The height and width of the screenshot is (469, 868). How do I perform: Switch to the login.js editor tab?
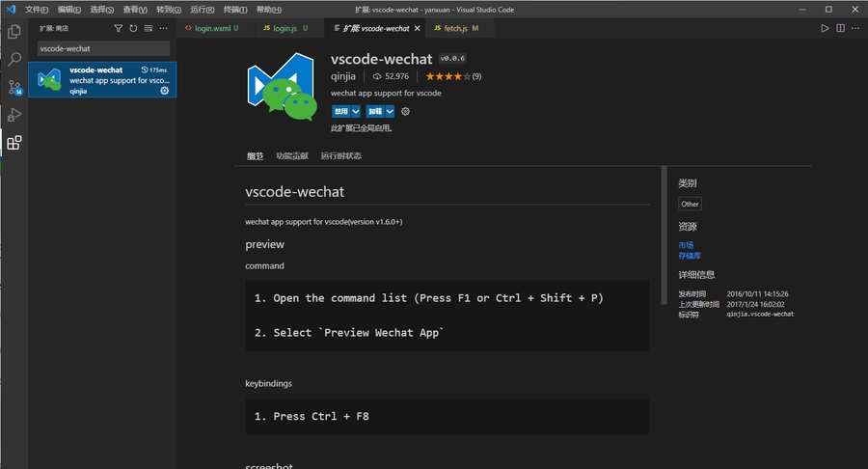284,29
